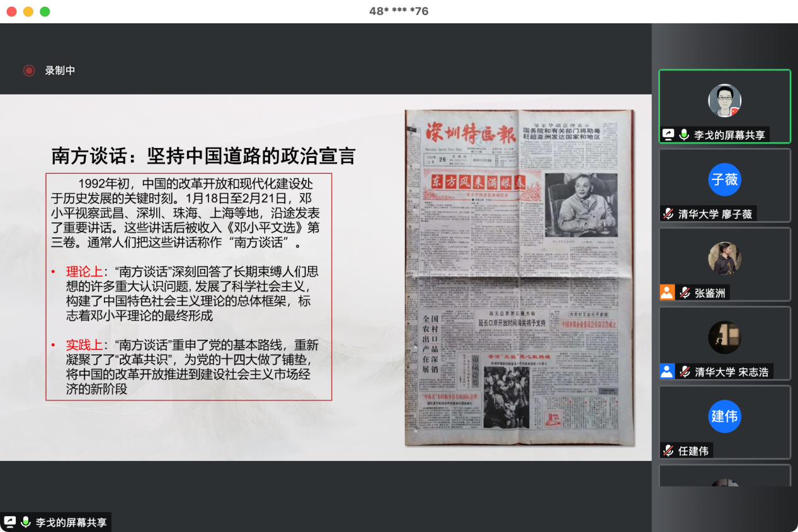Click the macOS green fullscreen window button
798x532 pixels.
point(45,11)
